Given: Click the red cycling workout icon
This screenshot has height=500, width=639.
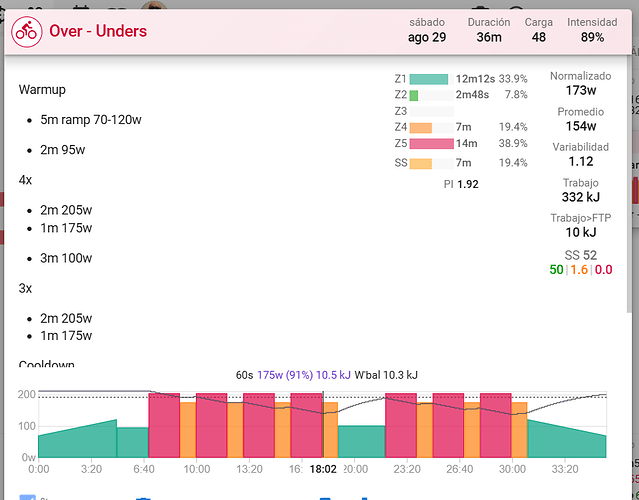Looking at the screenshot, I should 26,32.
